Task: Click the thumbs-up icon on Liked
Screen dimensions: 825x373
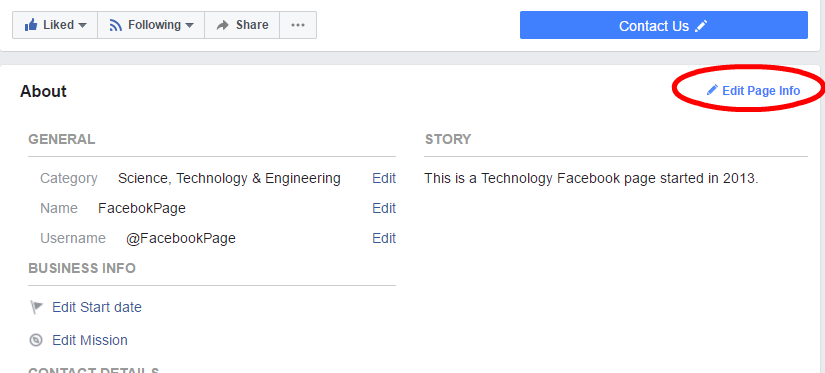Action: (x=31, y=25)
